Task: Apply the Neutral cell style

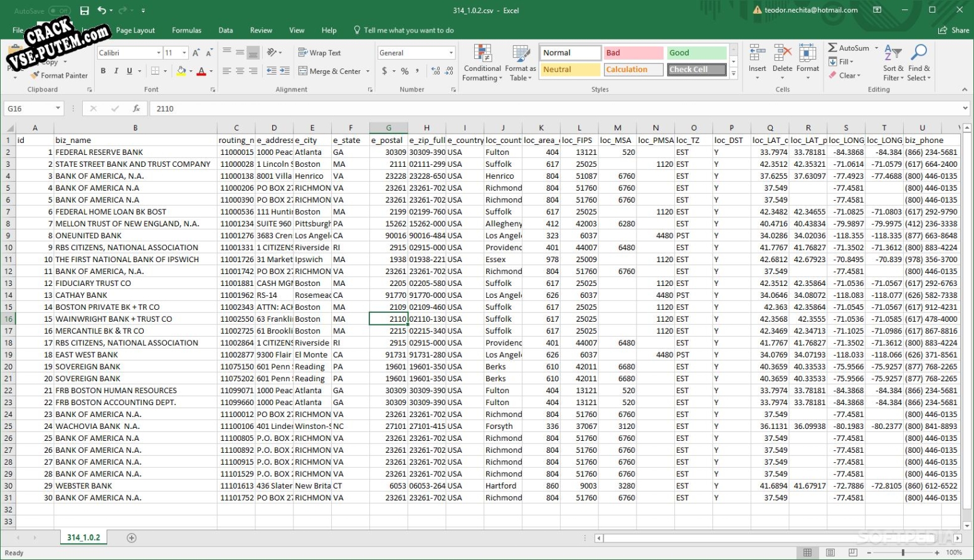Action: 570,70
